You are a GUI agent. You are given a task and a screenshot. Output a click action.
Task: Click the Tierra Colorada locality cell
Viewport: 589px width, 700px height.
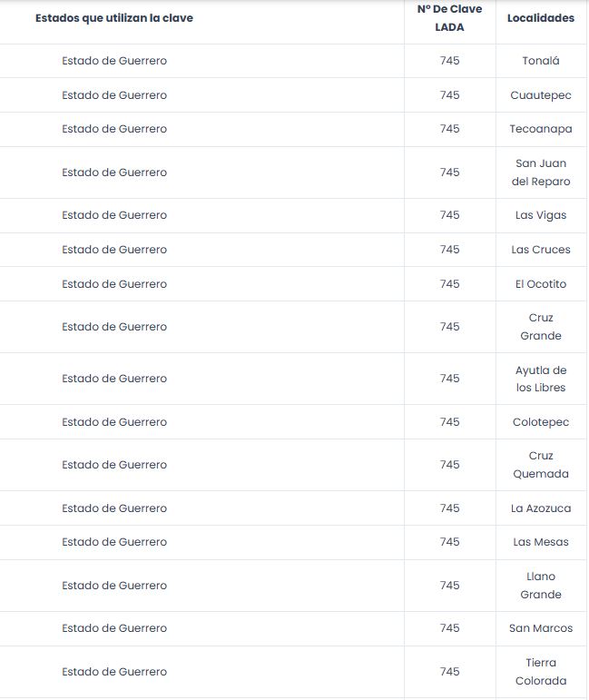click(541, 672)
